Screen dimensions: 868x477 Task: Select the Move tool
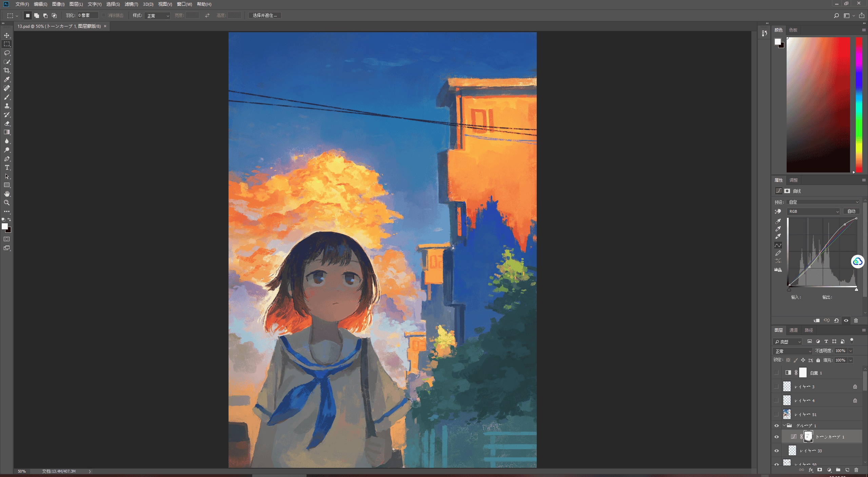pos(7,35)
